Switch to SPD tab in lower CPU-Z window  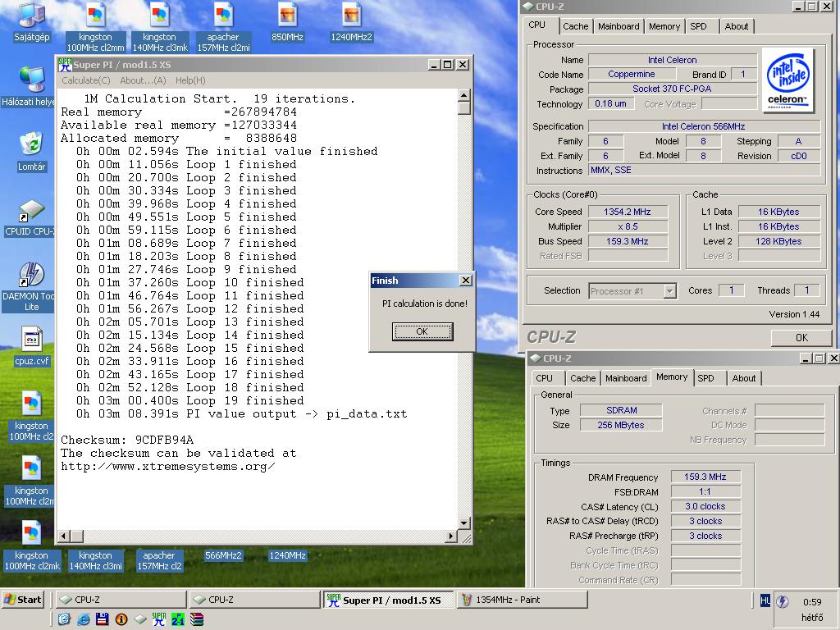coord(705,378)
